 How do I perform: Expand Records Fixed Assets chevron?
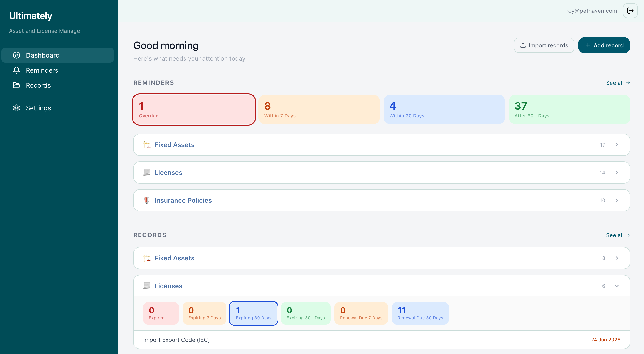(x=617, y=258)
